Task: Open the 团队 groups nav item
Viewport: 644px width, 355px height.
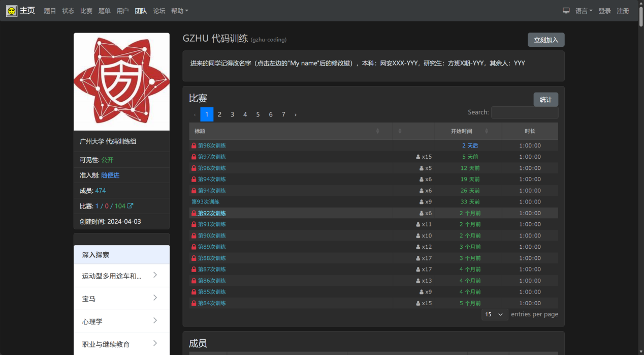Action: pyautogui.click(x=141, y=11)
